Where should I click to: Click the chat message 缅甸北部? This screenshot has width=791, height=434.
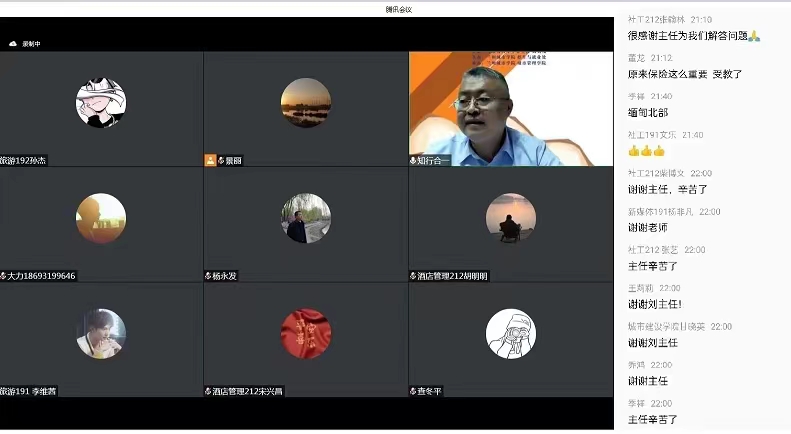pyautogui.click(x=647, y=112)
